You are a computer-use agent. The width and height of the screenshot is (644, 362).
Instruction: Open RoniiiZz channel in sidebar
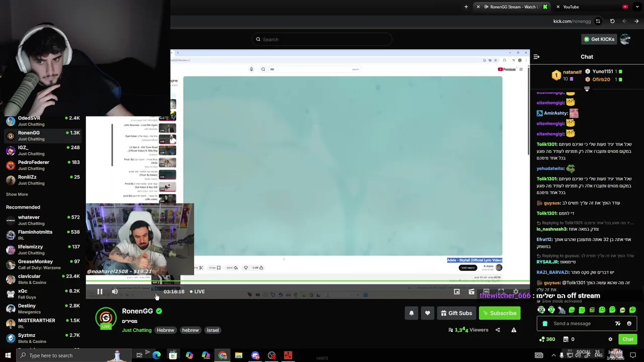[x=43, y=180]
